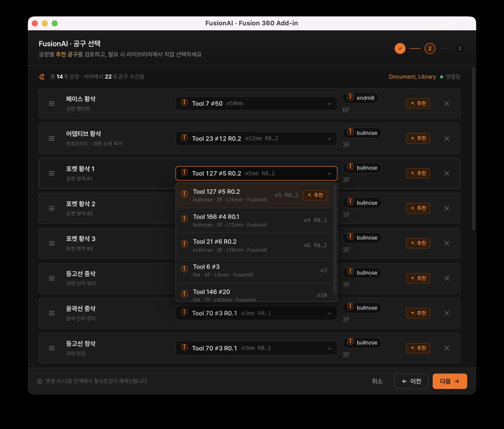Screen dimensions: 504x429
Task: Collapse the open Tool 127 ⌀5 R0.2 dropdown
Action: click(256, 173)
